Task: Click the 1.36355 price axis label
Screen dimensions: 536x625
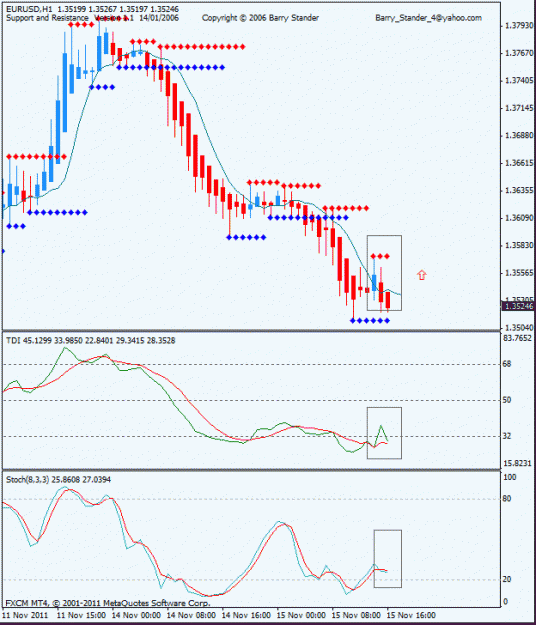Action: pyautogui.click(x=519, y=190)
